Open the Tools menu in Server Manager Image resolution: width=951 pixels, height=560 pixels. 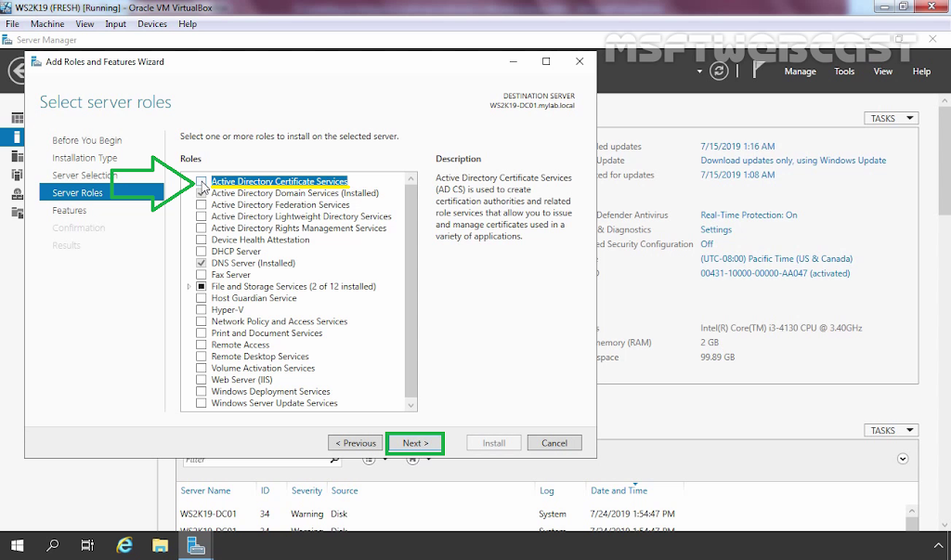(844, 71)
